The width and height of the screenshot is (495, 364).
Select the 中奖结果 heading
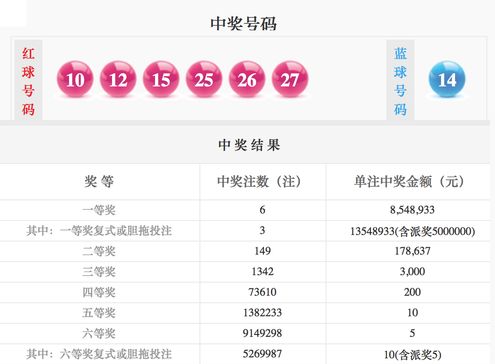pyautogui.click(x=249, y=145)
